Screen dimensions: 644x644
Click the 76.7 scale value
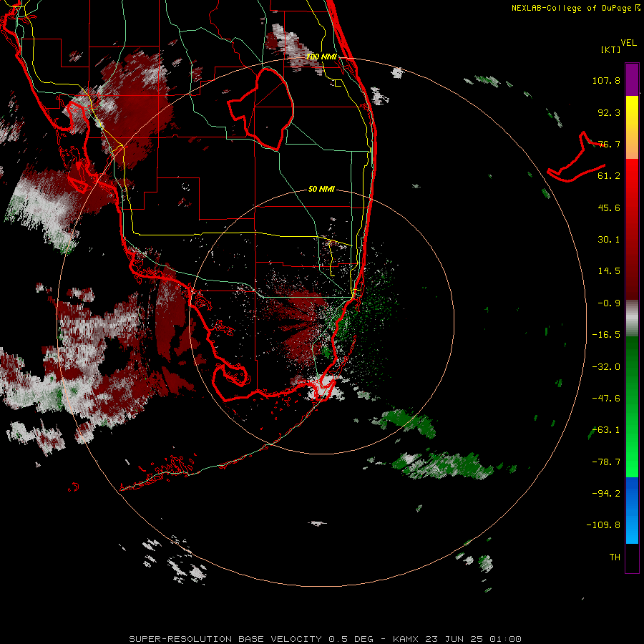[609, 144]
